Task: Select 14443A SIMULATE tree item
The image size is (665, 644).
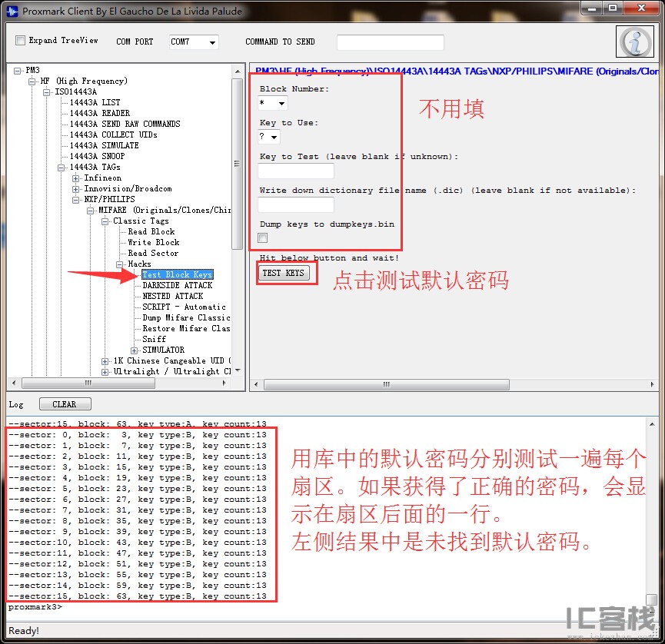Action: tap(105, 145)
